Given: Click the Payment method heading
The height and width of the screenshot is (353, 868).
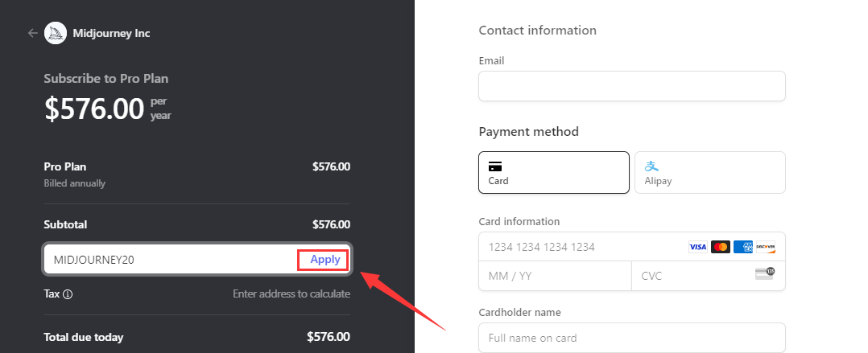Looking at the screenshot, I should point(529,132).
